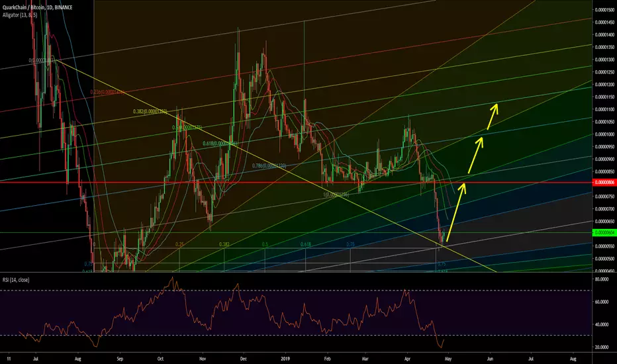Click the 0.25 Fibonacci time zone label

tap(179, 244)
